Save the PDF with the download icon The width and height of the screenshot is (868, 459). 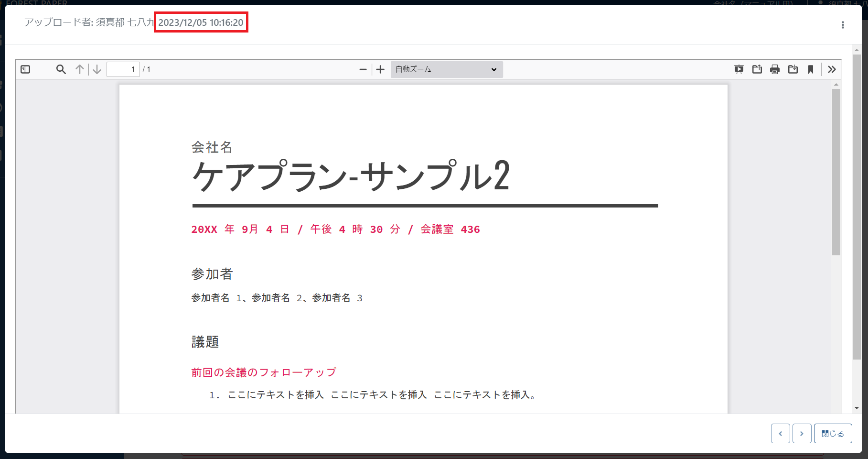point(793,69)
